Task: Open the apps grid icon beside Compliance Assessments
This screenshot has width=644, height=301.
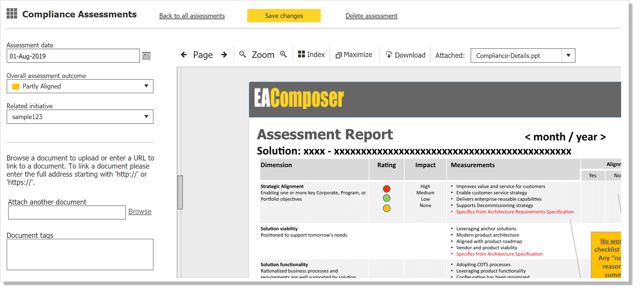Action: [x=12, y=14]
